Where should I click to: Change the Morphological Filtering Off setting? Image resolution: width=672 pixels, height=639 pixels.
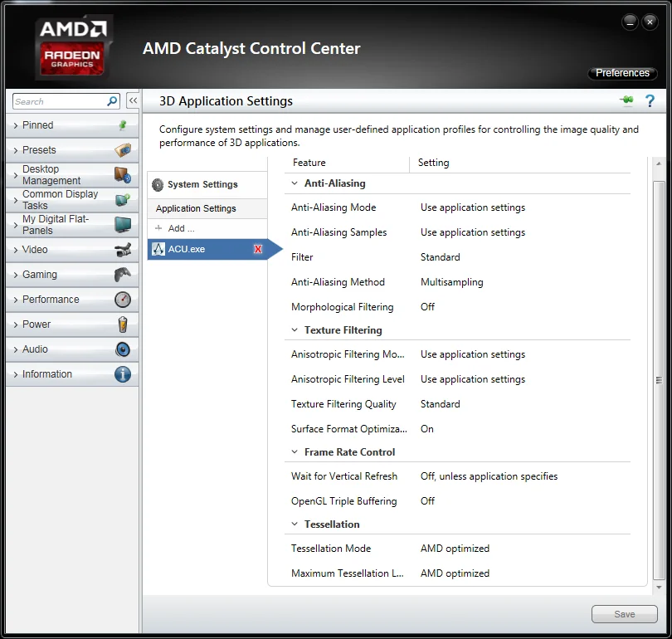tap(427, 307)
